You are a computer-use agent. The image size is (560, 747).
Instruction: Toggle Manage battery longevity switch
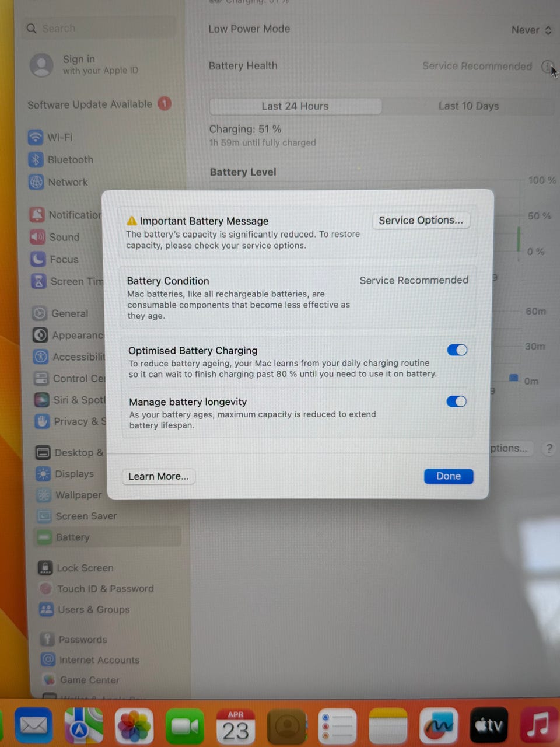coord(456,401)
